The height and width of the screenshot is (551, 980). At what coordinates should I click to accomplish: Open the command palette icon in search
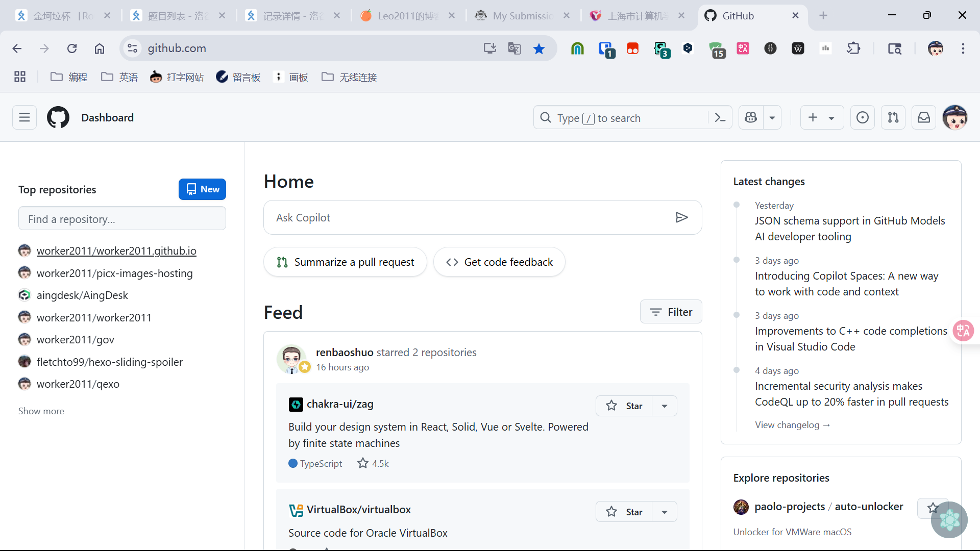[x=720, y=118]
